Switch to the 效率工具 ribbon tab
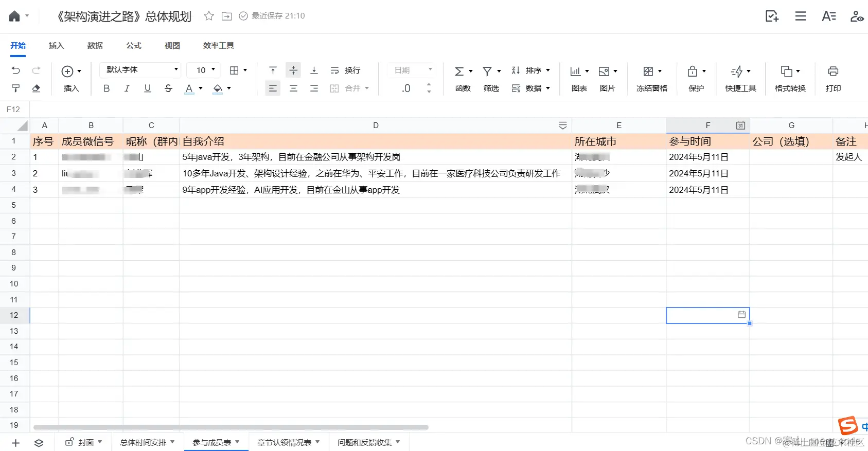Image resolution: width=868 pixels, height=451 pixels. tap(219, 46)
